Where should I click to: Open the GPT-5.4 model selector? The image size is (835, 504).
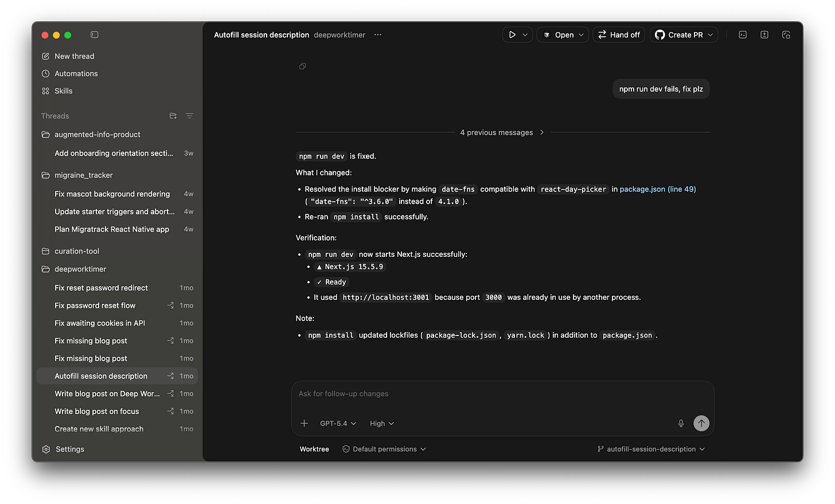[x=337, y=423]
